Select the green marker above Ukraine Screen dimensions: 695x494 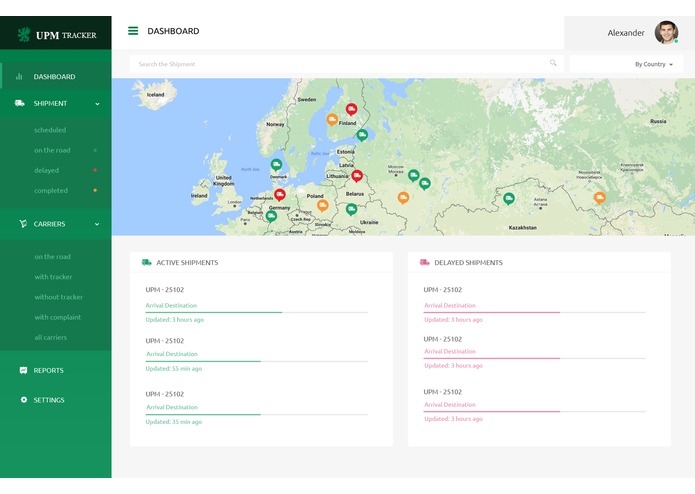pyautogui.click(x=351, y=209)
